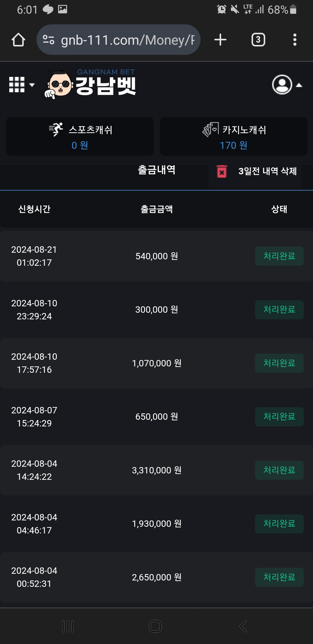Image resolution: width=313 pixels, height=644 pixels.
Task: Open the 스포츠캐쉬 balance panel
Action: click(80, 137)
